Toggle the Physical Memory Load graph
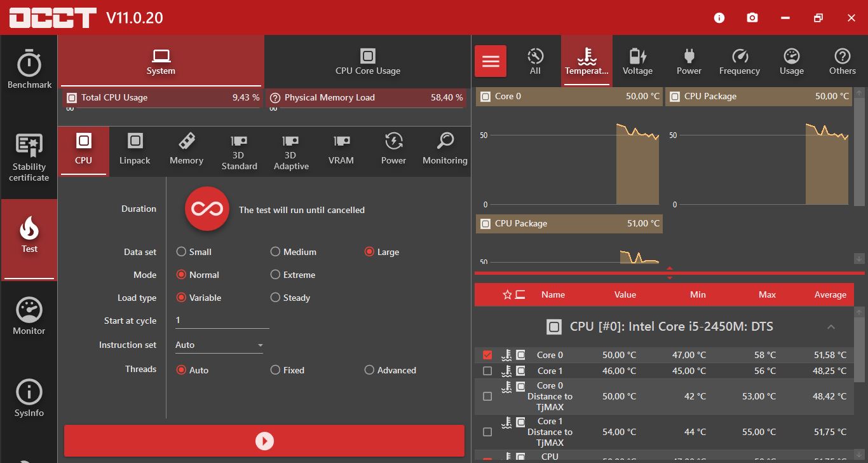Image resolution: width=868 pixels, height=463 pixels. pyautogui.click(x=366, y=98)
